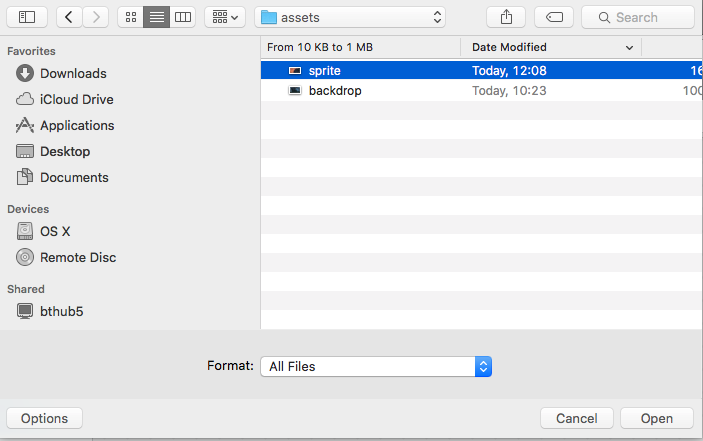Select the backdrop file
This screenshot has height=441, width=703.
pyautogui.click(x=335, y=91)
